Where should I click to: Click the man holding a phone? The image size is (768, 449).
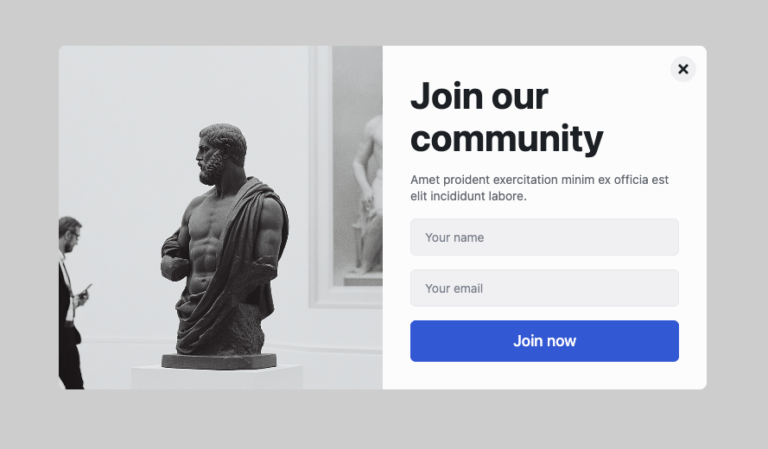click(70, 300)
